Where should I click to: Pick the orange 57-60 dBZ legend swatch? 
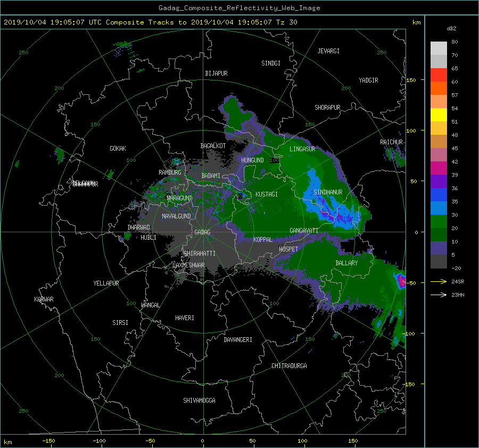(439, 88)
